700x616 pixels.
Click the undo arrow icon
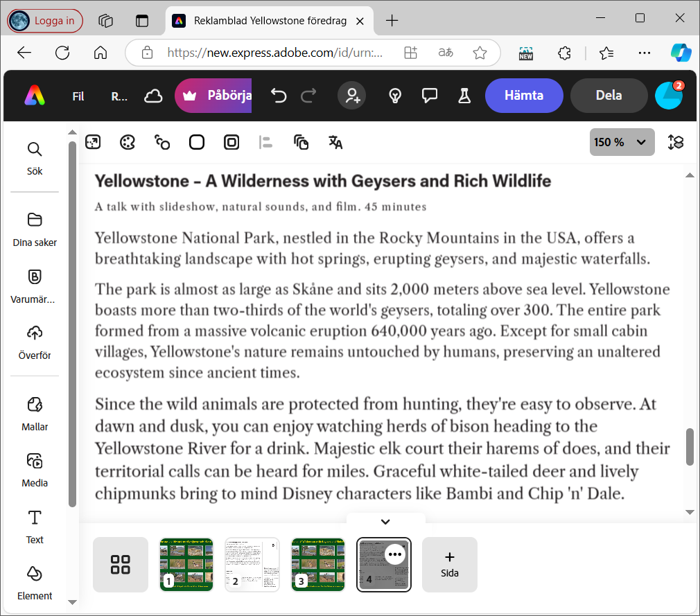pyautogui.click(x=279, y=96)
